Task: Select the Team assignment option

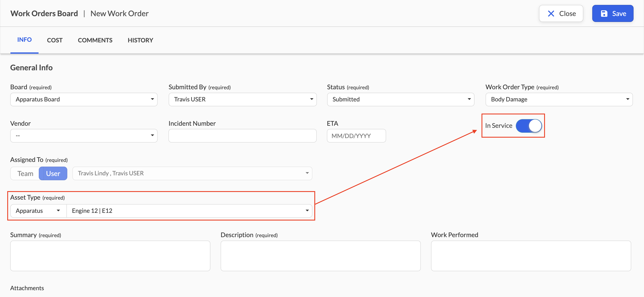Action: click(x=25, y=173)
